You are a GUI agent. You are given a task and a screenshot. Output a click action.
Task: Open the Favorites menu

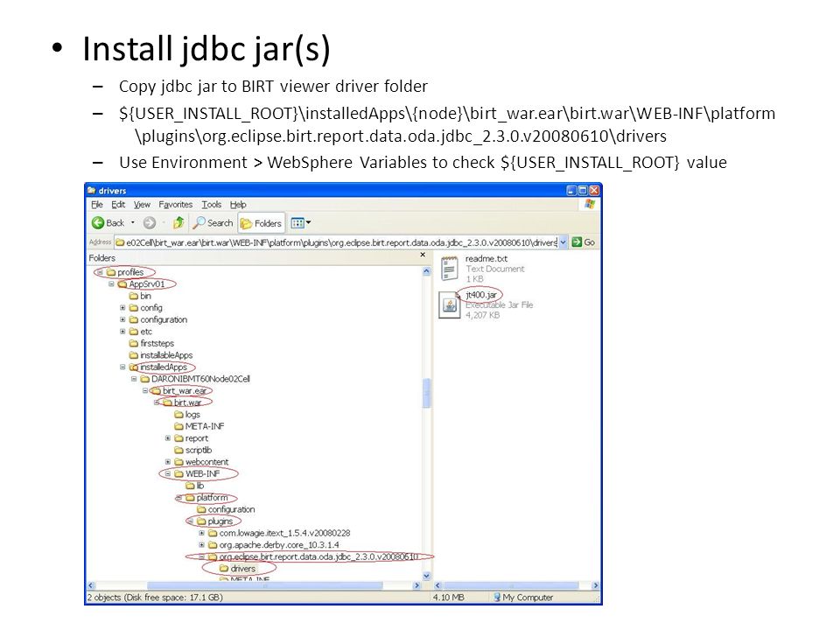[175, 205]
